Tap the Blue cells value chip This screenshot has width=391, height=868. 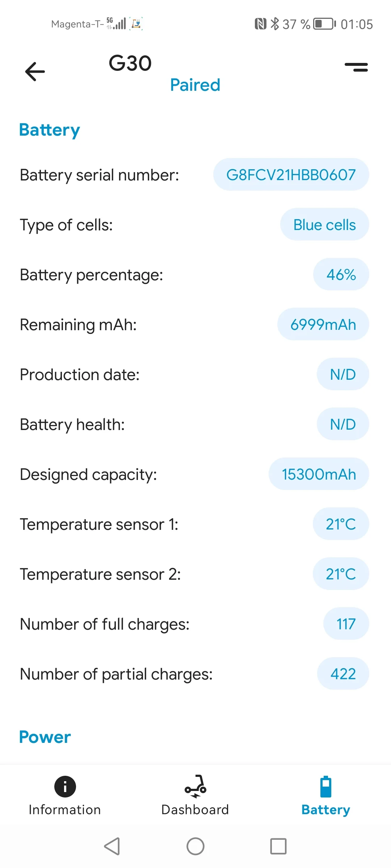click(324, 225)
